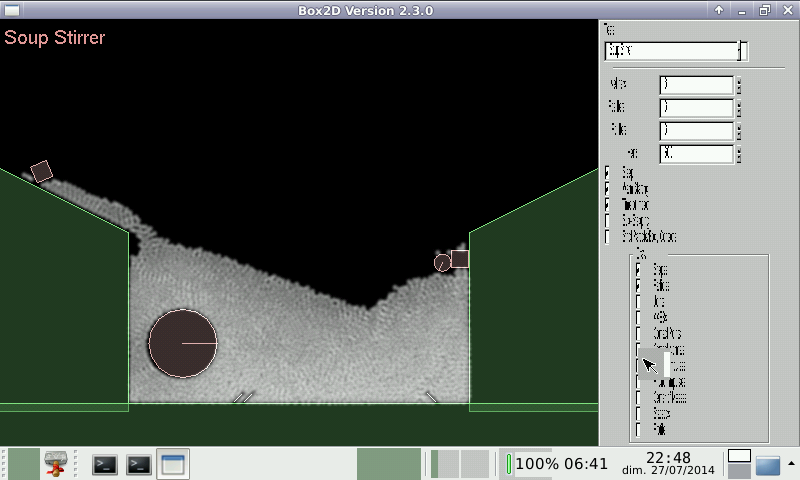Click into the Hertz value field

point(696,154)
